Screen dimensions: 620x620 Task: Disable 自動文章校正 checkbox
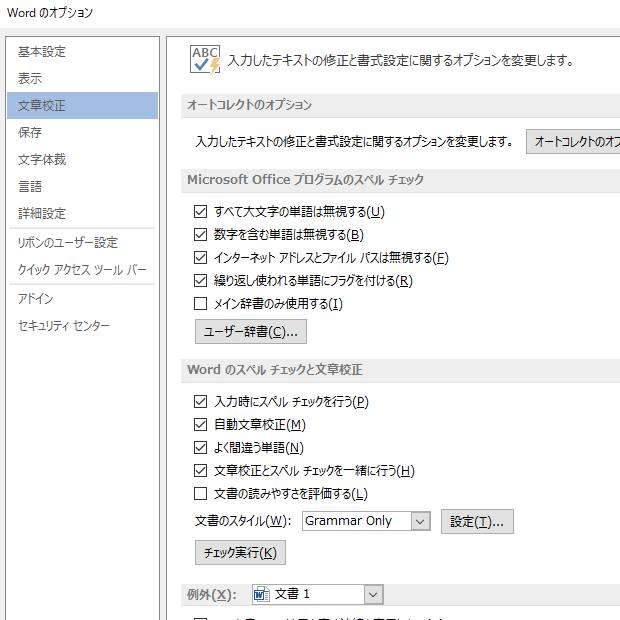[x=201, y=425]
